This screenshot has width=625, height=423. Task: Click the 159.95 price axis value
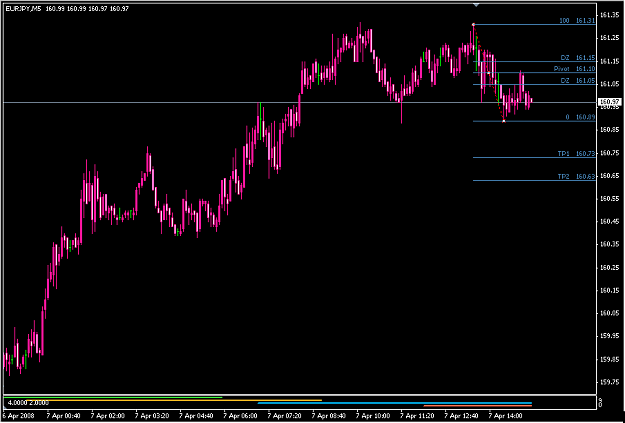[x=608, y=336]
